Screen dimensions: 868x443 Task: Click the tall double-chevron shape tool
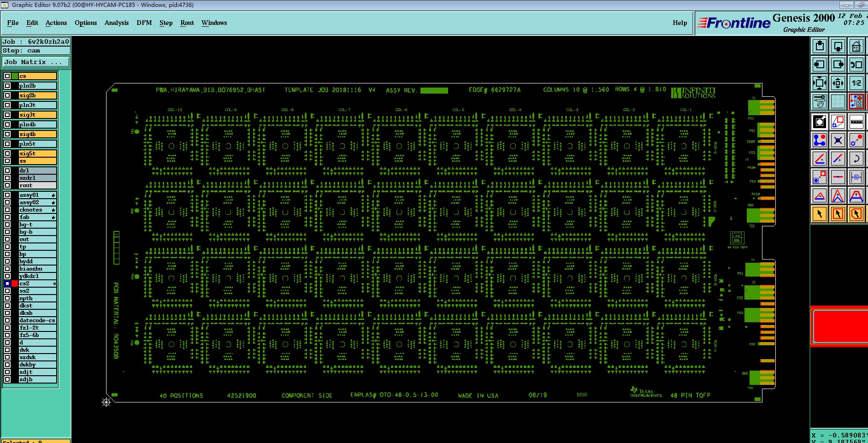(x=838, y=195)
